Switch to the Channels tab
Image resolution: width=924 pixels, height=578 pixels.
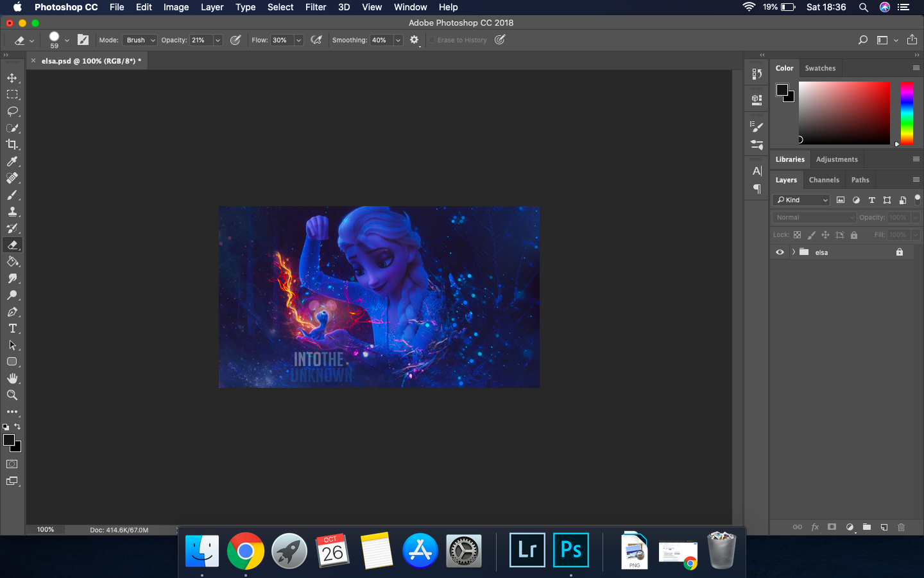tap(824, 180)
